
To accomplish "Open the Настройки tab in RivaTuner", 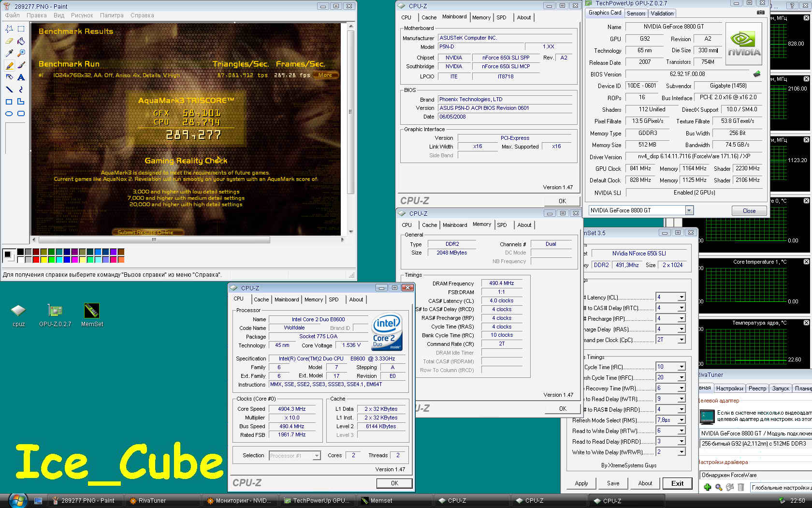I will [729, 388].
